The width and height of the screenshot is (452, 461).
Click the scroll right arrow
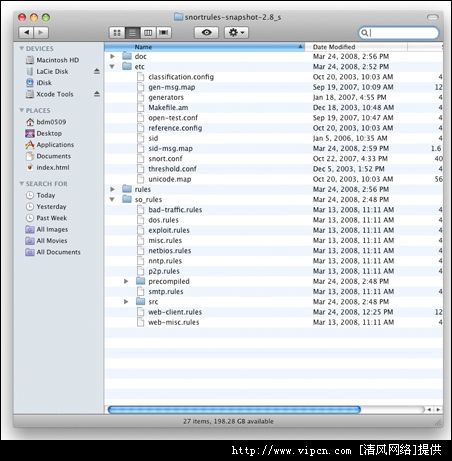click(438, 410)
